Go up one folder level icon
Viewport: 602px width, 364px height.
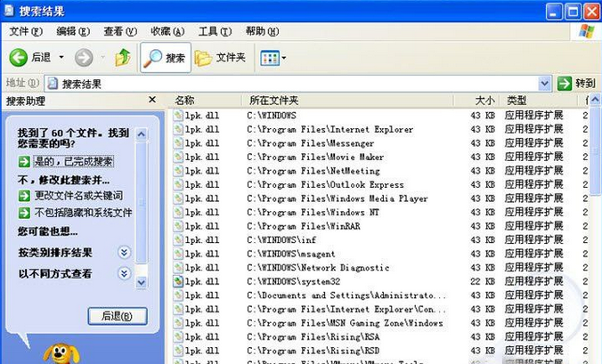point(123,58)
